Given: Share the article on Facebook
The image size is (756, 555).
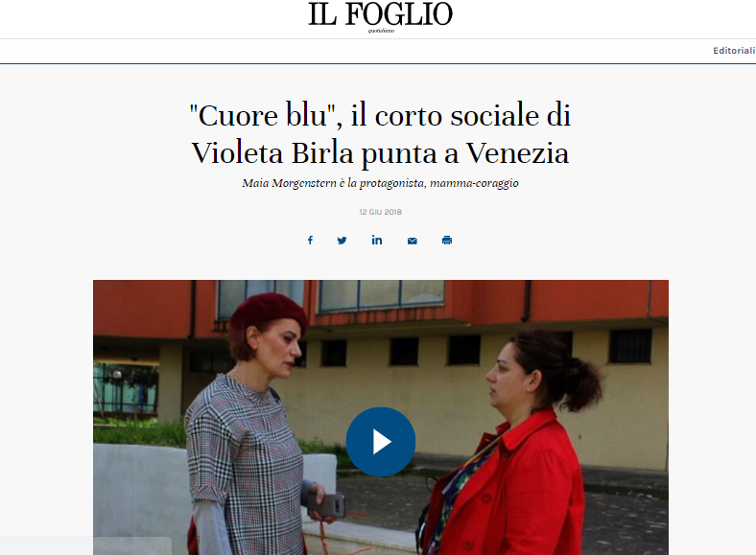Looking at the screenshot, I should click(x=310, y=240).
